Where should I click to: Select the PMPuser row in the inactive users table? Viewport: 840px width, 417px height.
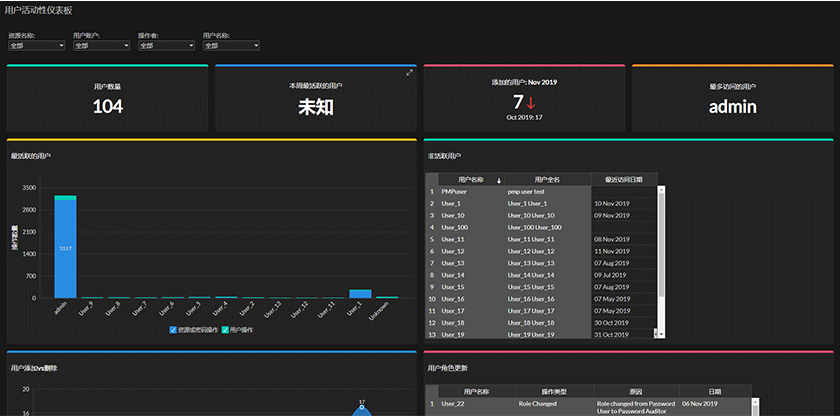[x=541, y=191]
